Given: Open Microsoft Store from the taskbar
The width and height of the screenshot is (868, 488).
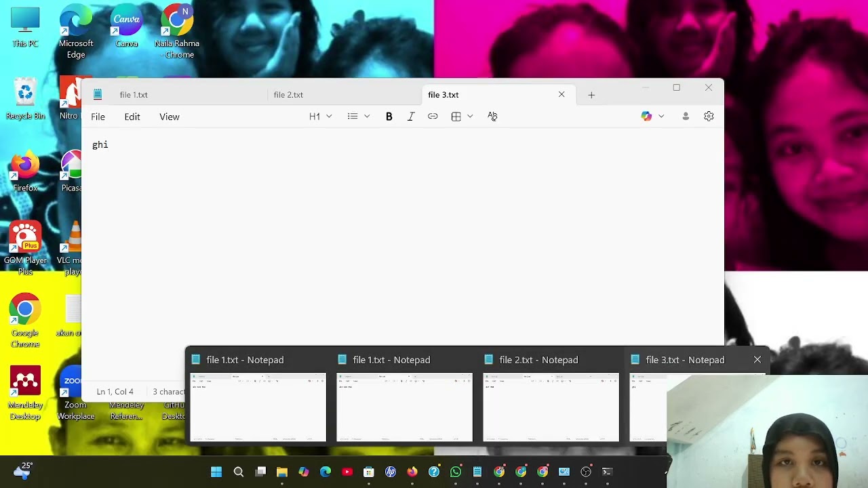Looking at the screenshot, I should pyautogui.click(x=369, y=472).
